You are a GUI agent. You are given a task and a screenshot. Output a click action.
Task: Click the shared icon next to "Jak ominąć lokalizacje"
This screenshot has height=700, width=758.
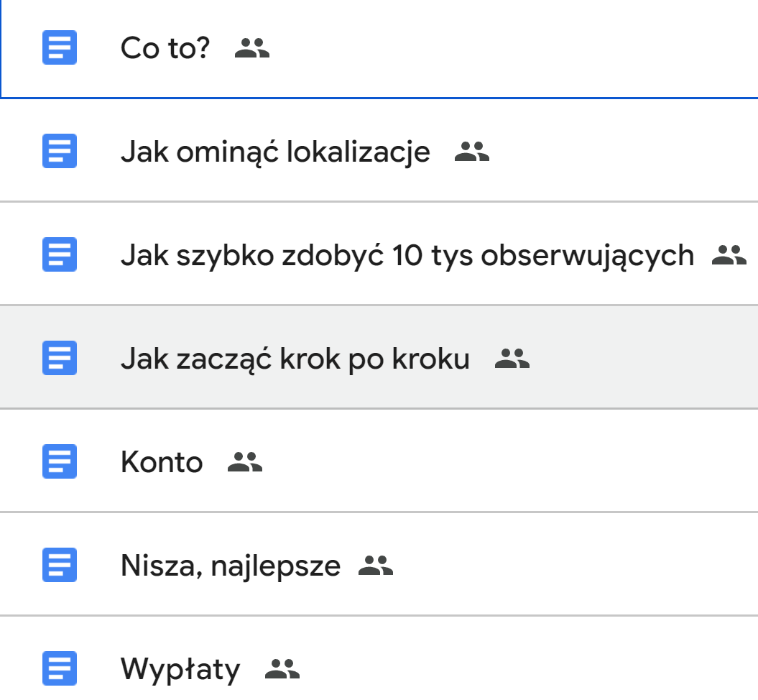coord(472,152)
